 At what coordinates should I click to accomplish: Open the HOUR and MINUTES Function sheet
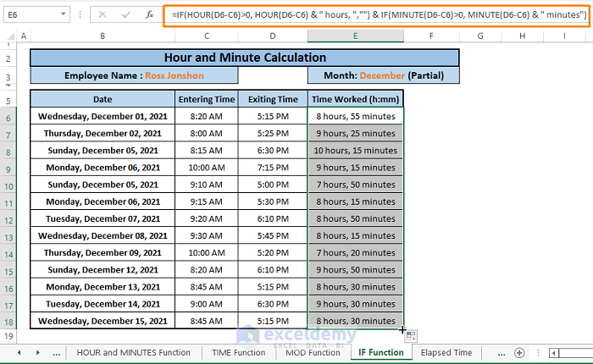[x=134, y=353]
